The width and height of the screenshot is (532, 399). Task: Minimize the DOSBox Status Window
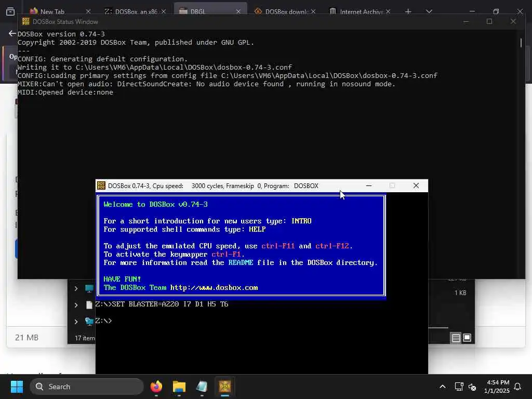(466, 21)
